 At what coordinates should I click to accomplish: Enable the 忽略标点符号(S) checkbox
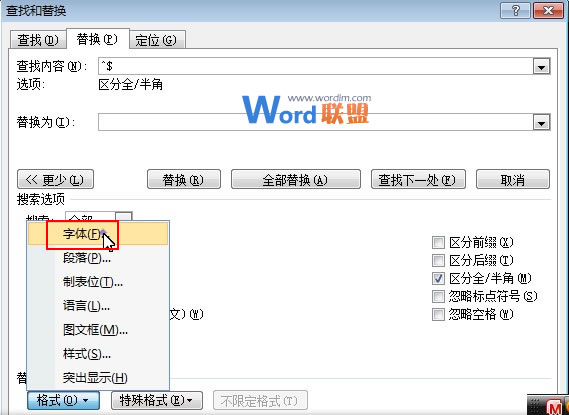[x=438, y=296]
